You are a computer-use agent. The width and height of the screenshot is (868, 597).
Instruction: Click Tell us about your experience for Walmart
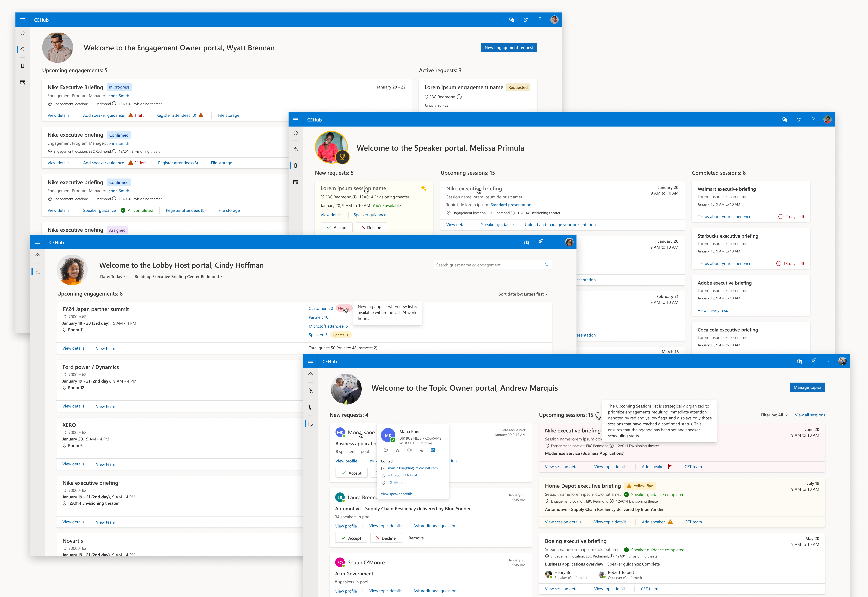724,217
